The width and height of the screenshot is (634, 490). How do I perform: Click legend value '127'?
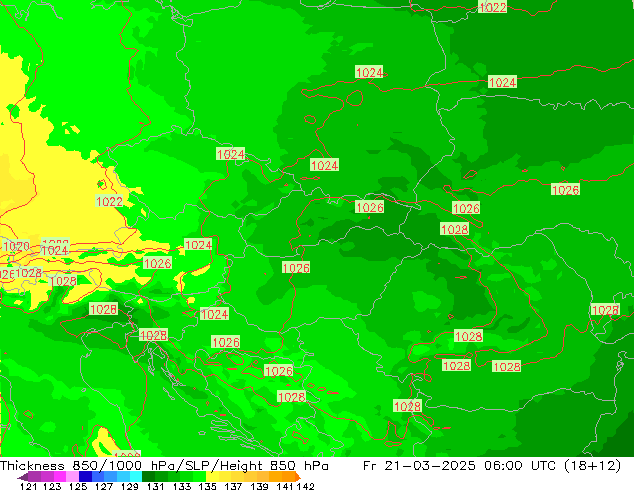click(104, 486)
